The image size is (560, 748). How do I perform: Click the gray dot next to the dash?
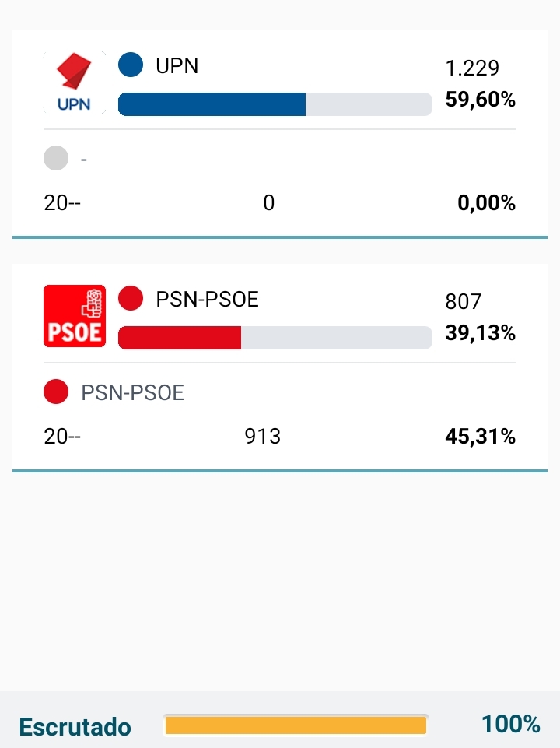click(x=56, y=159)
